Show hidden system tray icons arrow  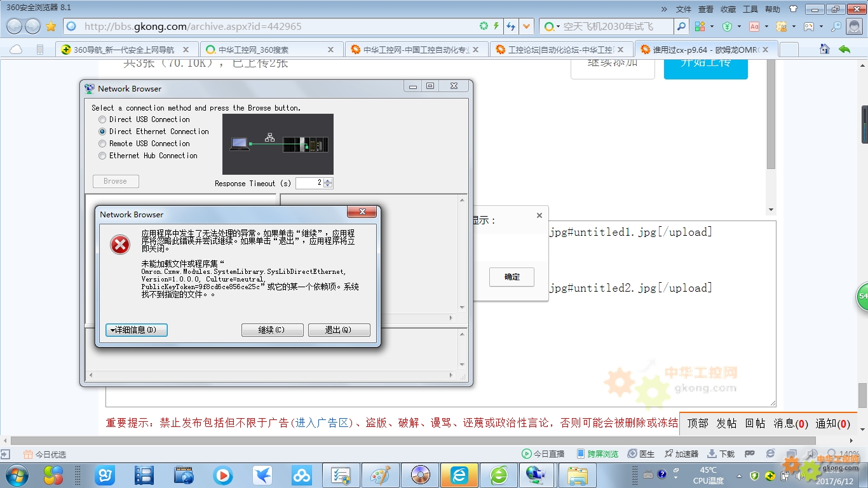coord(739,475)
